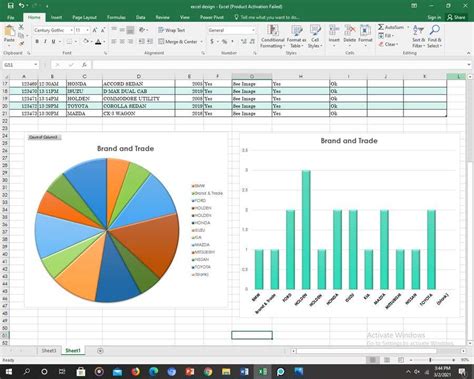Click the Copy icon in Clipboard group
The image size is (474, 379).
pyautogui.click(x=21, y=35)
